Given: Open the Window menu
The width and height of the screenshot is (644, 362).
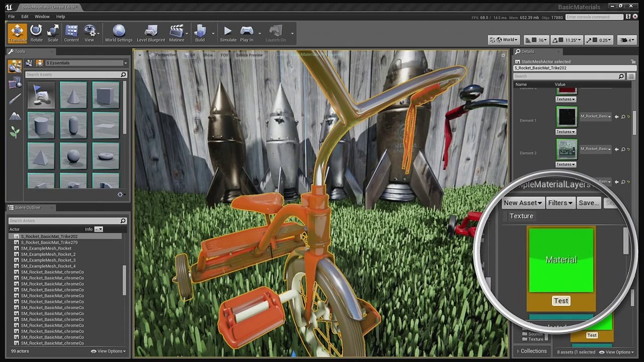Looking at the screenshot, I should point(42,17).
